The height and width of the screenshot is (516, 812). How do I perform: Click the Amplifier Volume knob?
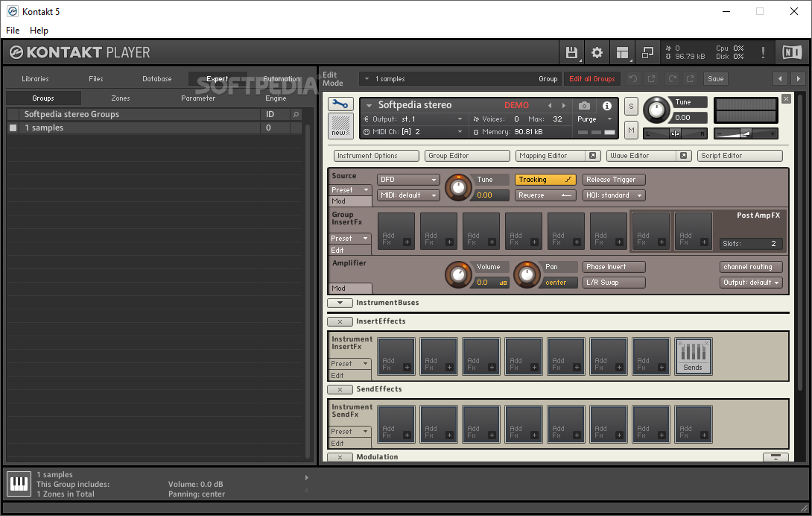pos(458,275)
